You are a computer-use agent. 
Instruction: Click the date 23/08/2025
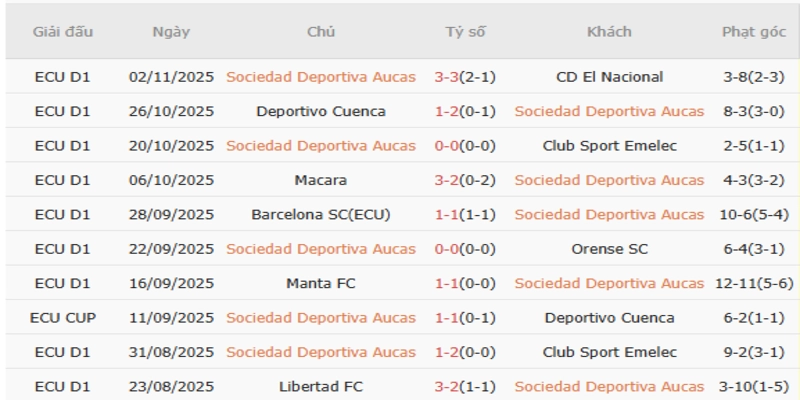pos(171,386)
